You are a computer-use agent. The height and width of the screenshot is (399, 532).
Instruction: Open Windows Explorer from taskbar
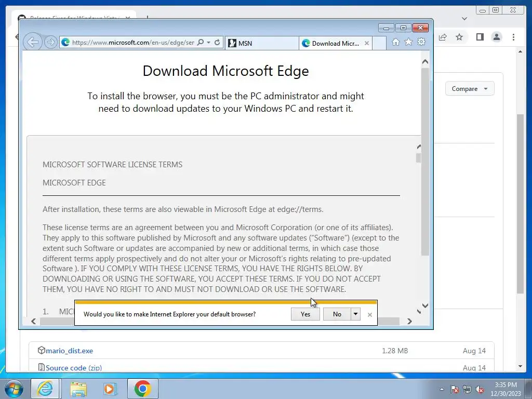click(79, 389)
